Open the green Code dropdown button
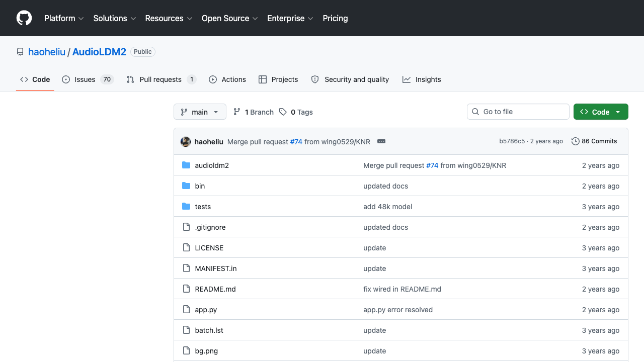Viewport: 644px width, 362px height. (601, 112)
